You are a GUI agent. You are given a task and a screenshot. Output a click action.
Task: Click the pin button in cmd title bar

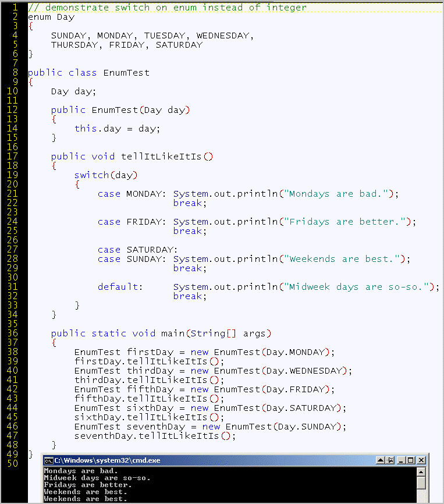pyautogui.click(x=390, y=460)
